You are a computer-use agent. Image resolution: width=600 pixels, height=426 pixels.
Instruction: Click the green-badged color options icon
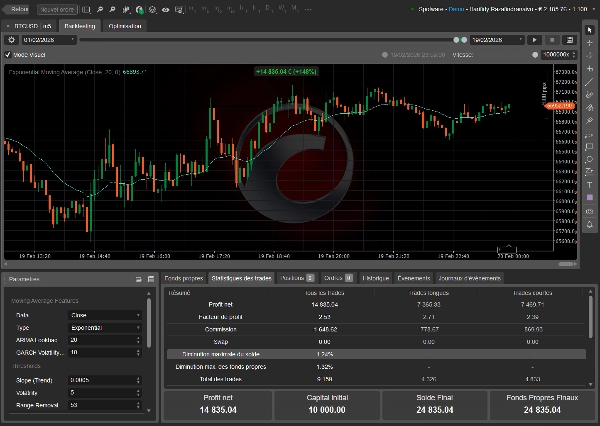(x=140, y=10)
